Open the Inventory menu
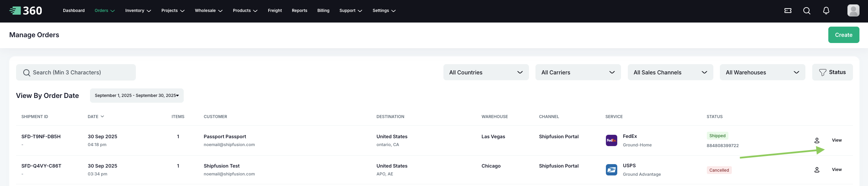Viewport: 868px width, 186px height. pos(138,11)
